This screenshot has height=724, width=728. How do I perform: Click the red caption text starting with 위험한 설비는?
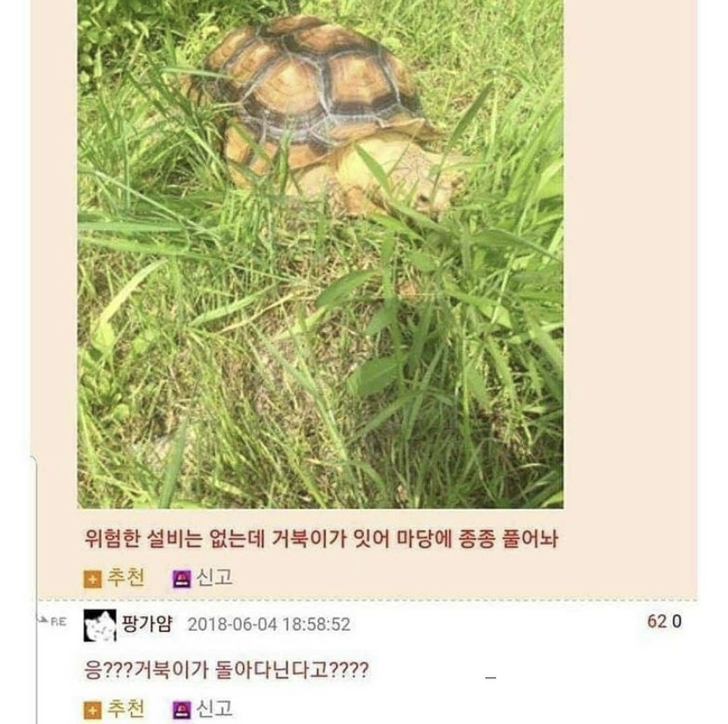coord(321,539)
